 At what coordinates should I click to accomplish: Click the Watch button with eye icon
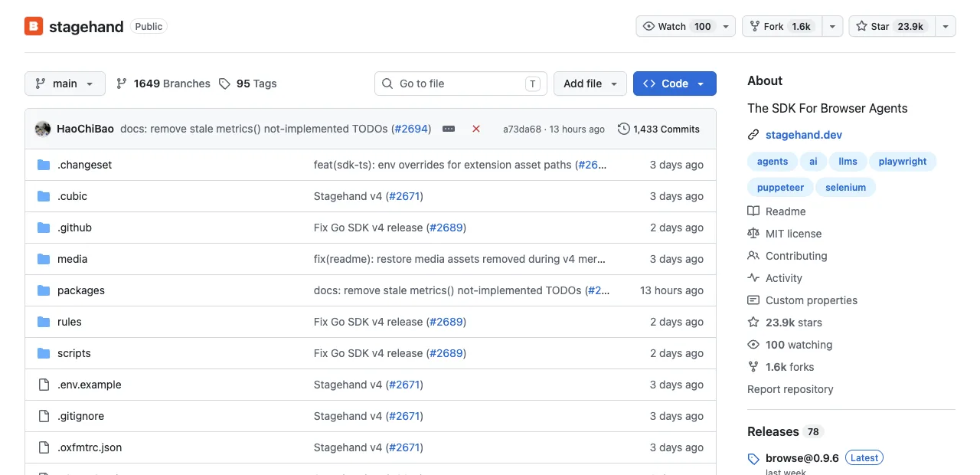point(678,26)
